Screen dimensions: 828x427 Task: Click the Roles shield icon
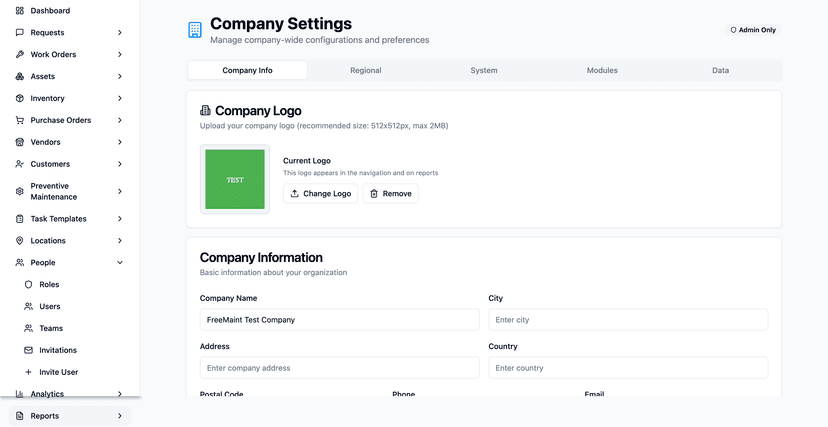coord(29,284)
